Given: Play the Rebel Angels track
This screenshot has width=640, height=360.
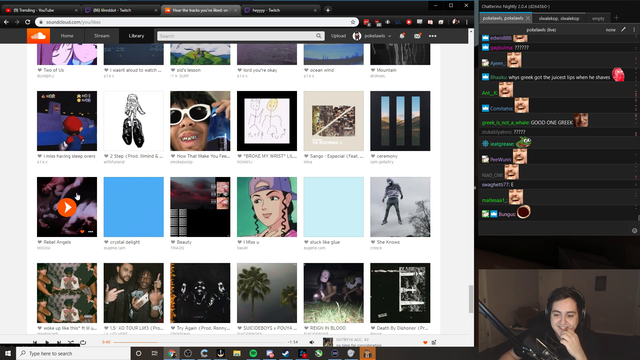Looking at the screenshot, I should coord(67,207).
